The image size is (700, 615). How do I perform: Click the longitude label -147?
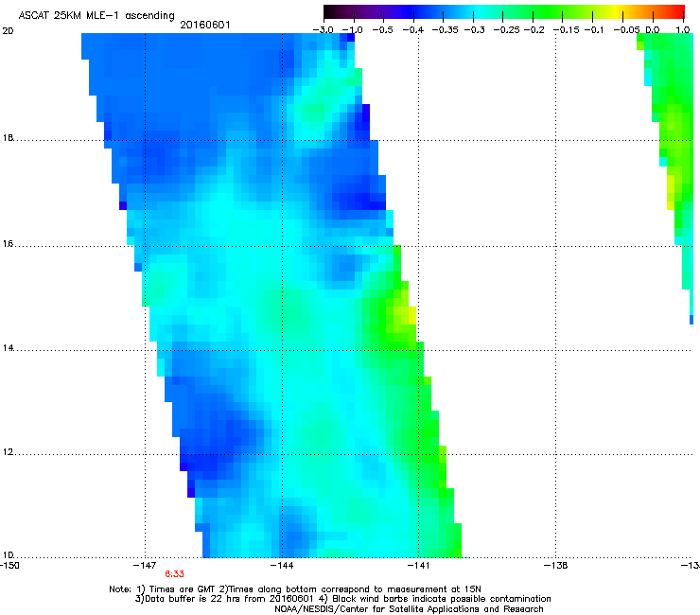[x=144, y=566]
